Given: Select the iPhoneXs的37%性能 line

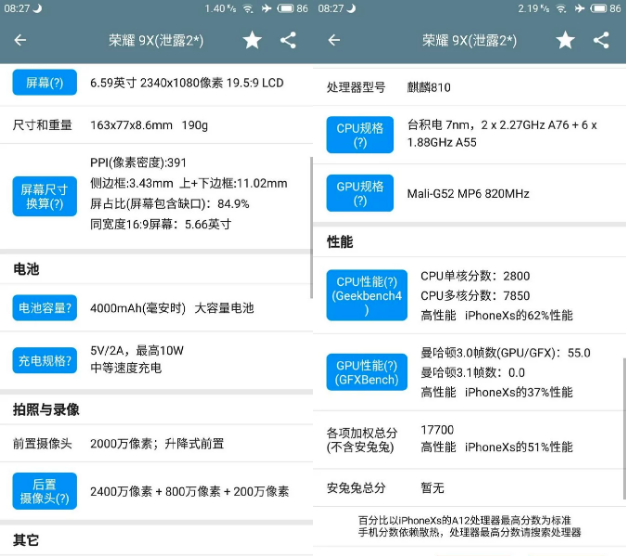Looking at the screenshot, I should (x=497, y=392).
